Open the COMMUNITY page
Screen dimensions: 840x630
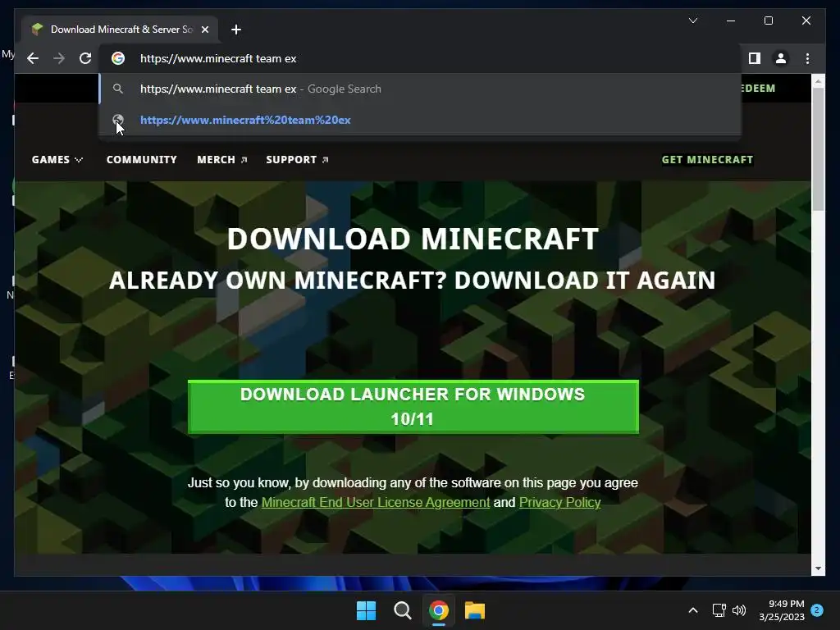click(141, 160)
